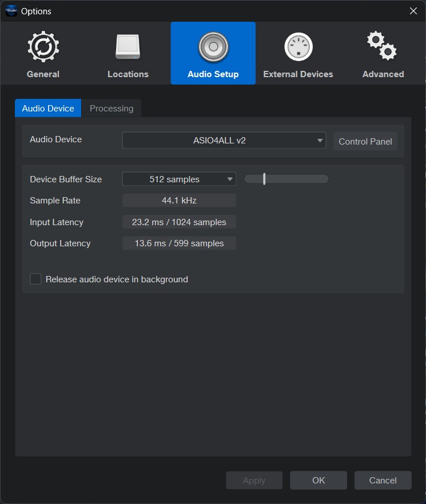Expand the Device Buffer Size dropdown

pyautogui.click(x=179, y=179)
